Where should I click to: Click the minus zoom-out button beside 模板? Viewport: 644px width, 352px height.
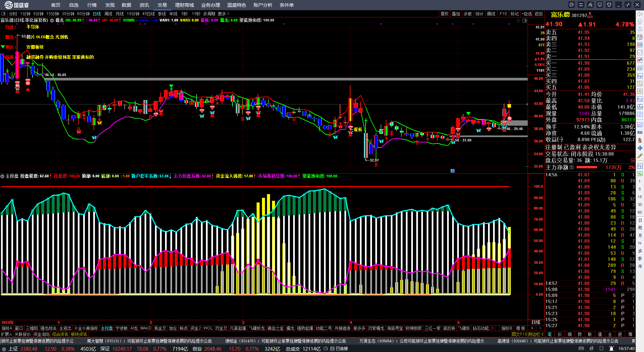540,328
